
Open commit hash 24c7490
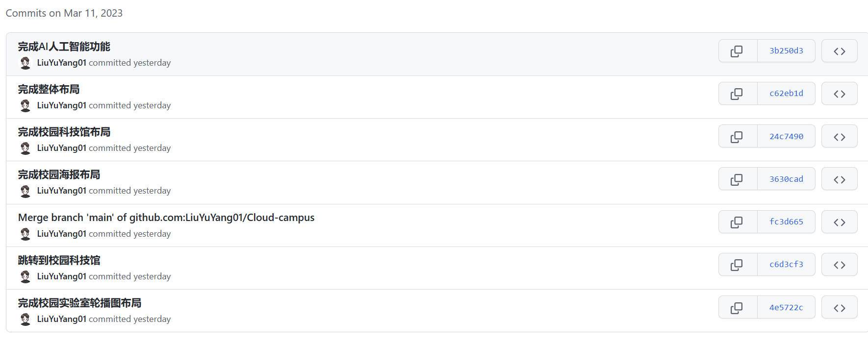786,136
